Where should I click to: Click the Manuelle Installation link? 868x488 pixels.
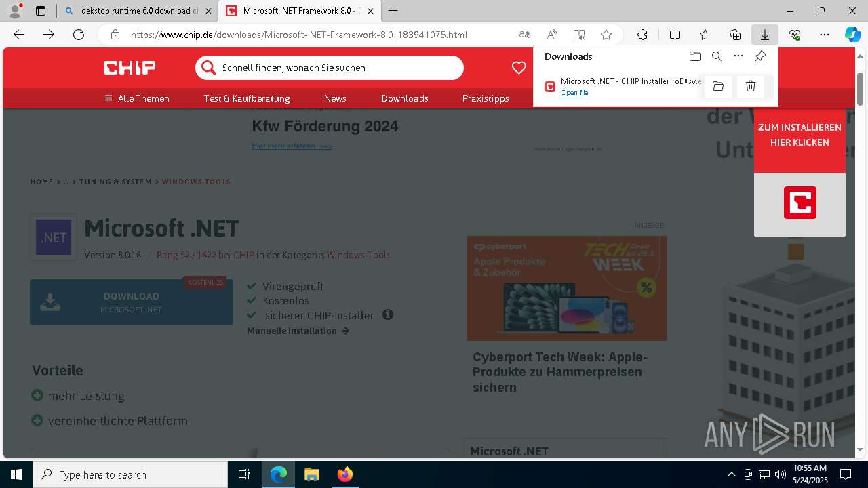[x=298, y=331]
